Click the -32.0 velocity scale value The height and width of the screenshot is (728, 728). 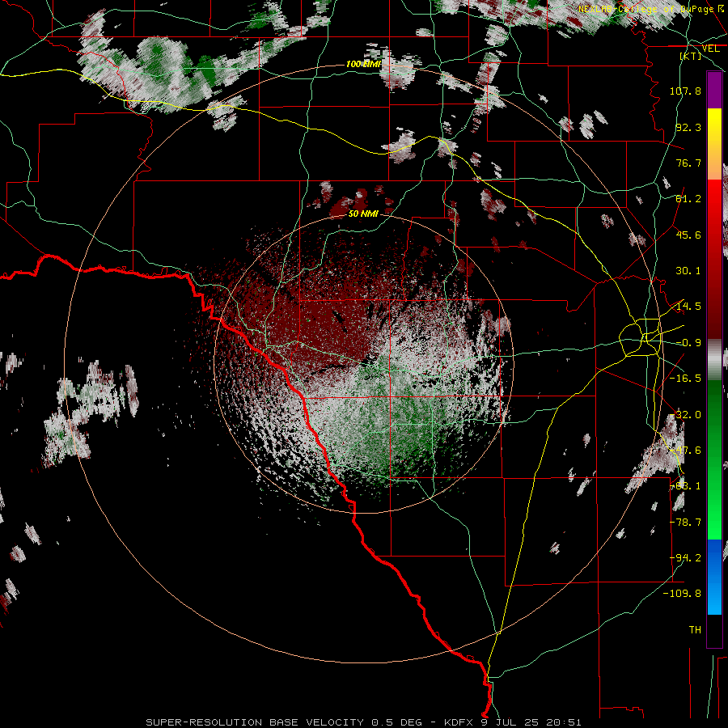685,415
